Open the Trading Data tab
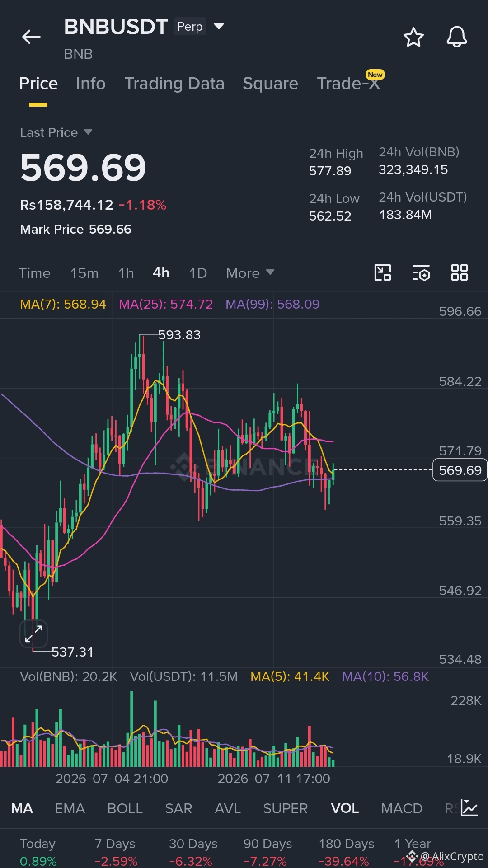488x868 pixels. (x=174, y=84)
